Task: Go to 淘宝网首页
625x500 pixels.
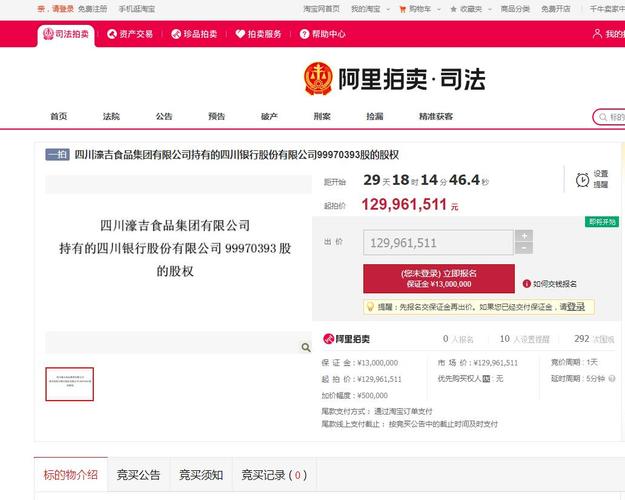Action: pyautogui.click(x=321, y=9)
